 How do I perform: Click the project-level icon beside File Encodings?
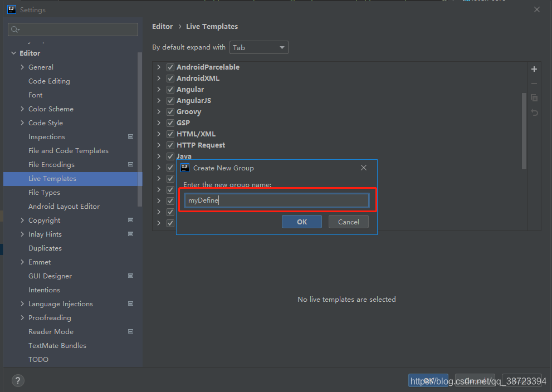click(x=130, y=164)
